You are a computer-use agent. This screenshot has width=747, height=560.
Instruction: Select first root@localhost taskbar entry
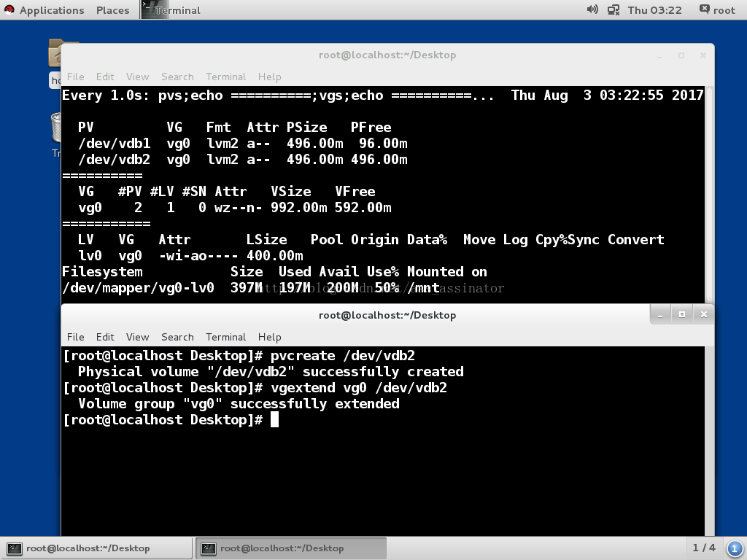pyautogui.click(x=97, y=548)
